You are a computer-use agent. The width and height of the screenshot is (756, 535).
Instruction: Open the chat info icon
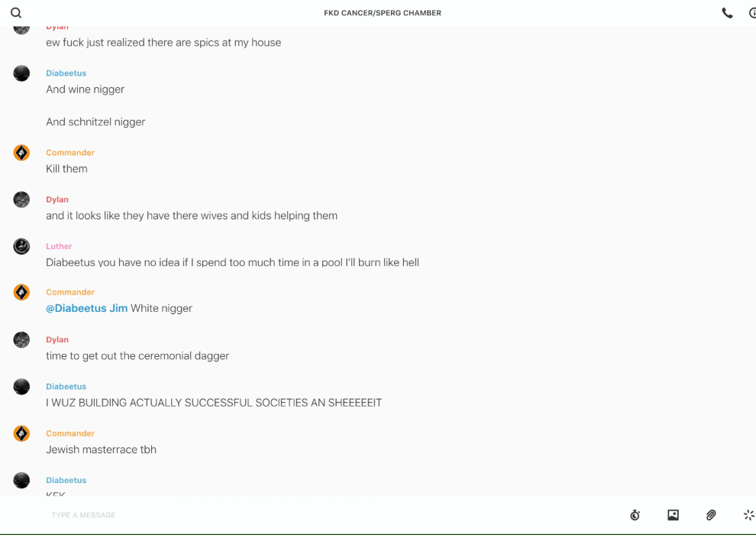(753, 13)
